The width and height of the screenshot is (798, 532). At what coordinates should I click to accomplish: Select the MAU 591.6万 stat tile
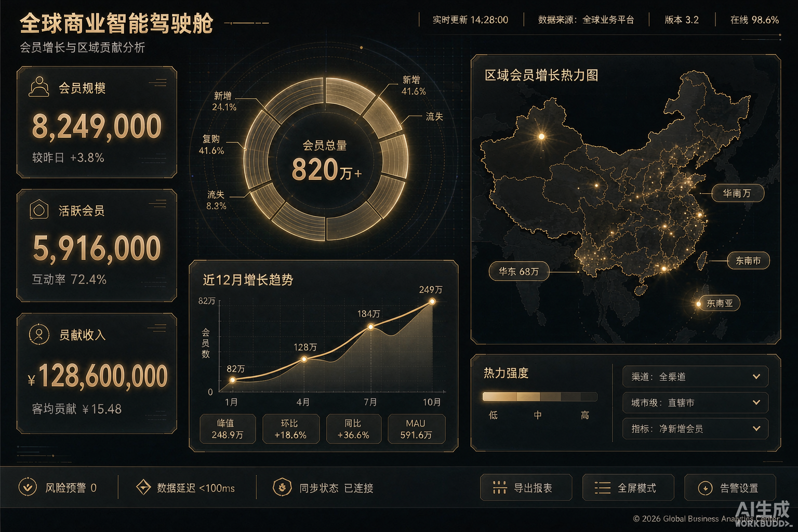(416, 429)
